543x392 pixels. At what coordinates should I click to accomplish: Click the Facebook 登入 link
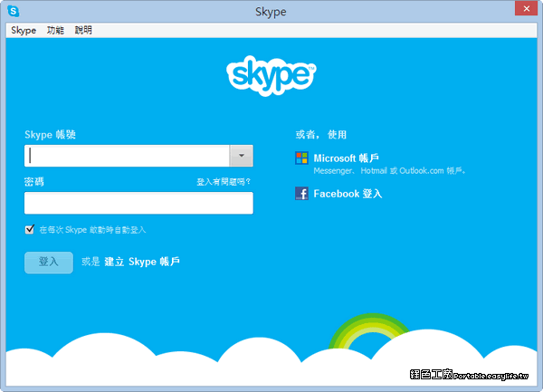coord(348,194)
